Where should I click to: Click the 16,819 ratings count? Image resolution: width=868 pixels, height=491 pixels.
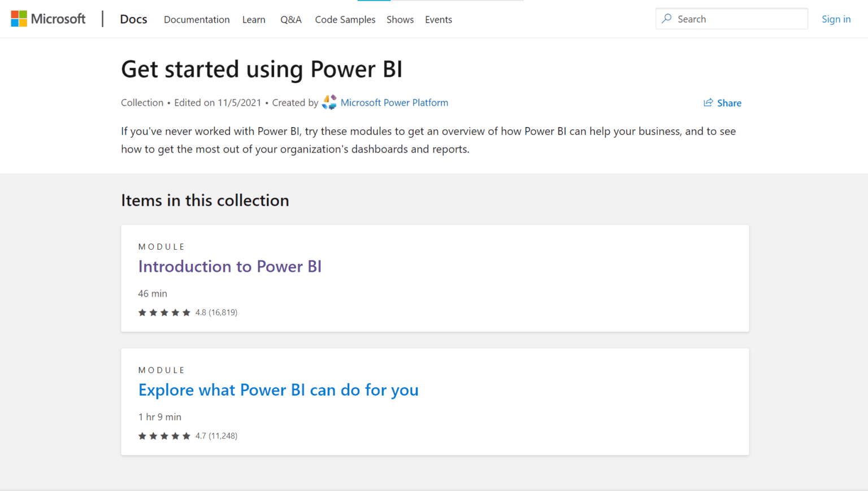(x=223, y=312)
